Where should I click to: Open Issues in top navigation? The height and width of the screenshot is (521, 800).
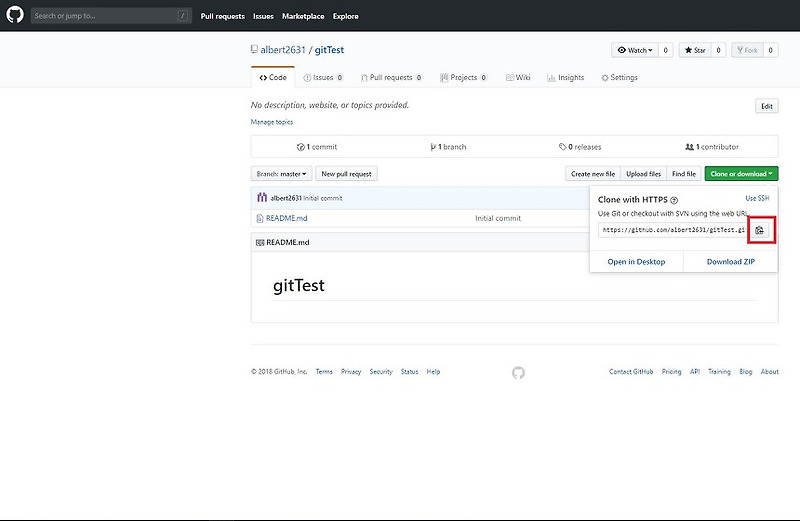point(263,16)
